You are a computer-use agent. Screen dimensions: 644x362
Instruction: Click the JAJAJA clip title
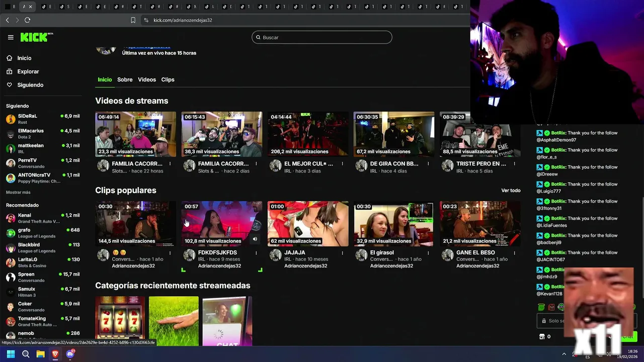(295, 253)
